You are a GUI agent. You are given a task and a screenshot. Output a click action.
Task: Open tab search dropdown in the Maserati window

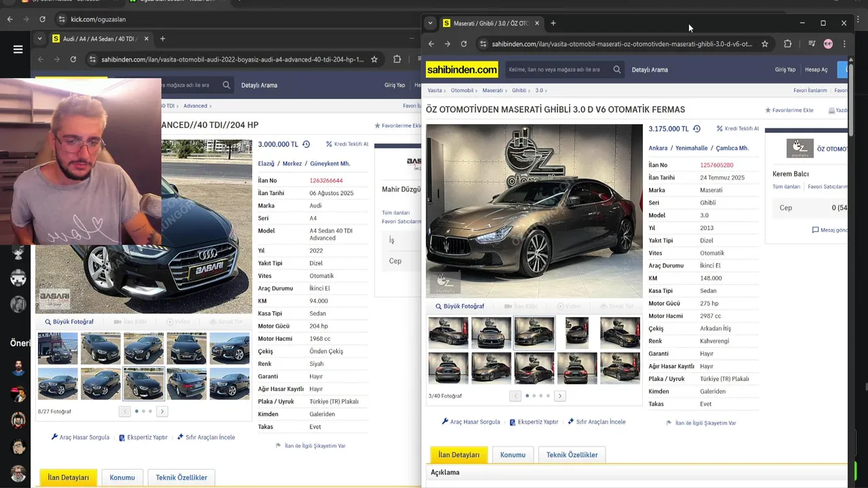coord(430,23)
